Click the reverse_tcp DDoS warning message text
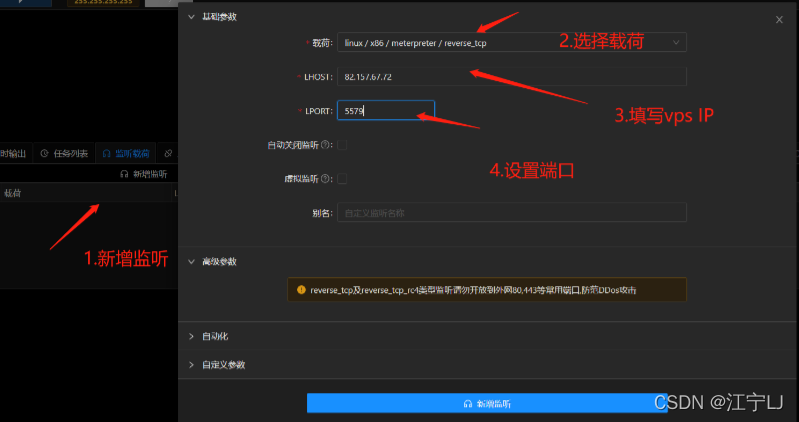Screen dimensions: 799x422 [473, 290]
